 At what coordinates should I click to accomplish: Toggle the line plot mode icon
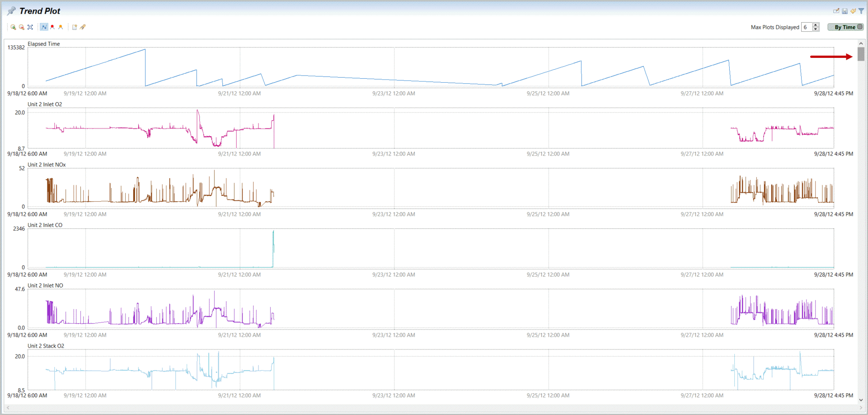coord(44,27)
